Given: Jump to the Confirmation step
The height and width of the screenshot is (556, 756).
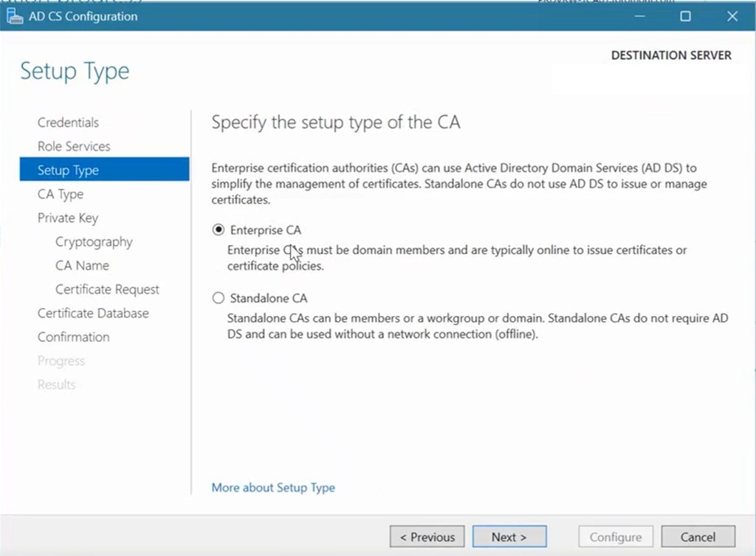Looking at the screenshot, I should coord(73,337).
